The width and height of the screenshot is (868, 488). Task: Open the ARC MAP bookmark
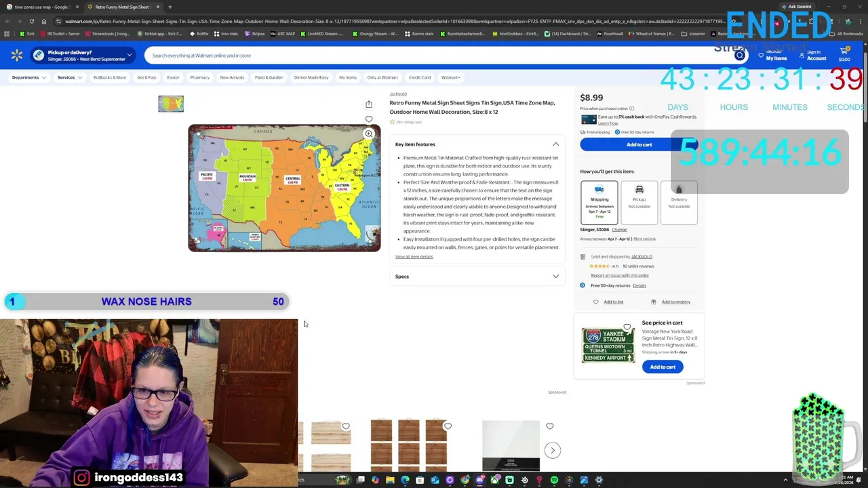click(x=282, y=34)
